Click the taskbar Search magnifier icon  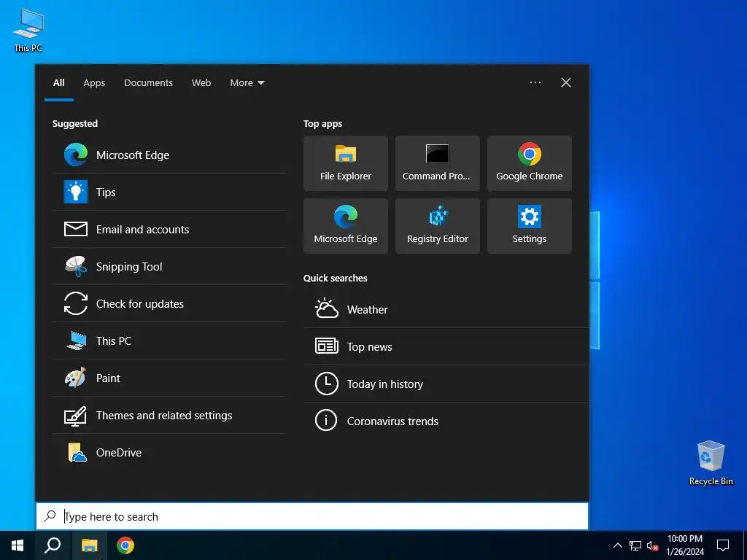tap(53, 545)
